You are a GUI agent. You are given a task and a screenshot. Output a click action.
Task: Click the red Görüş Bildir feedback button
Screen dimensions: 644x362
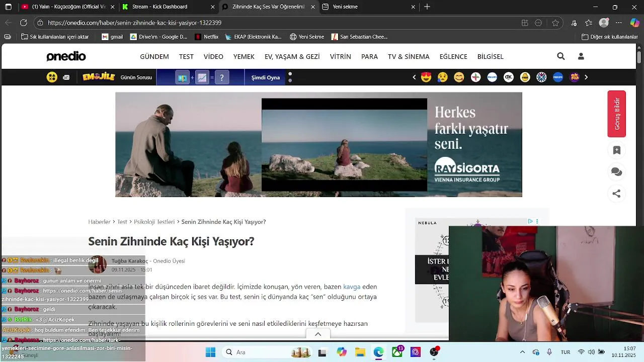tap(616, 114)
